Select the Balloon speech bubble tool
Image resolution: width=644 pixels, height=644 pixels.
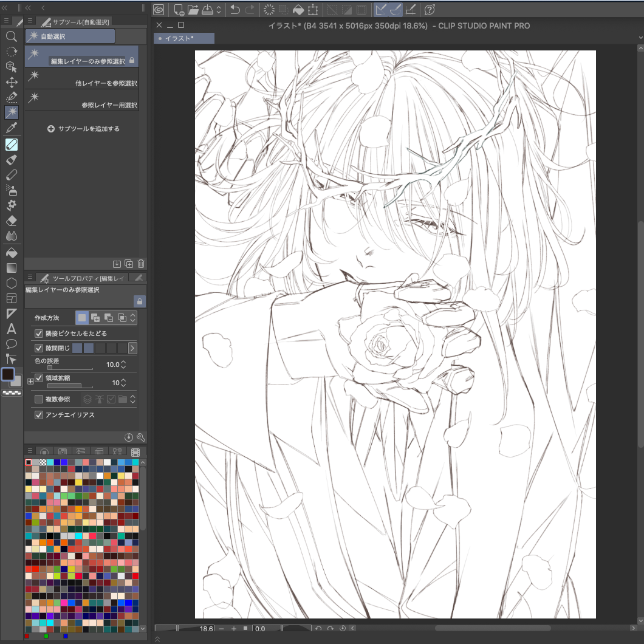point(11,344)
